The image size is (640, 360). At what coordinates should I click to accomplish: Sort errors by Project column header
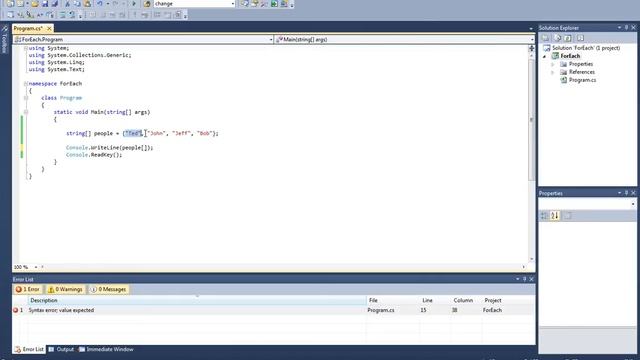[508, 300]
